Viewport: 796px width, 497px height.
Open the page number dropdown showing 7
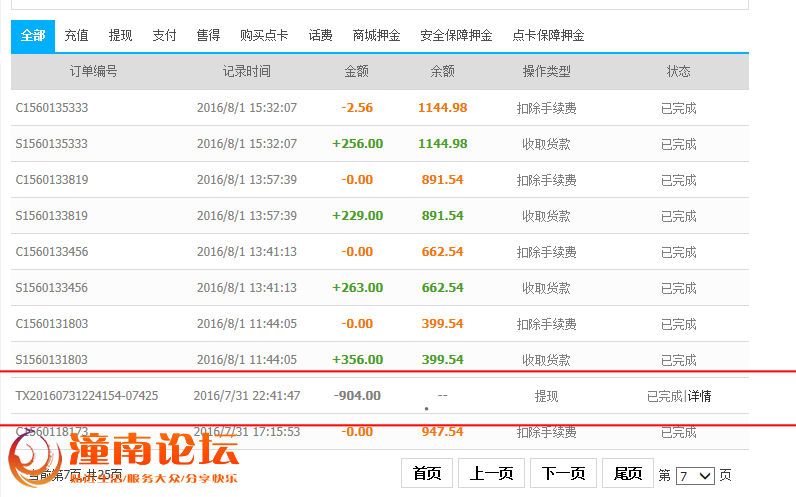click(695, 476)
